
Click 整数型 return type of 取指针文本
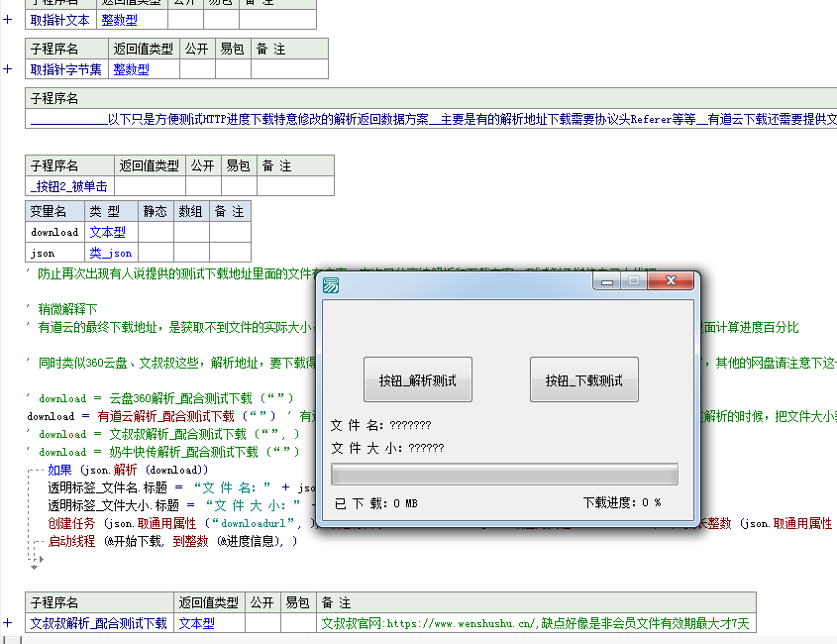[119, 20]
